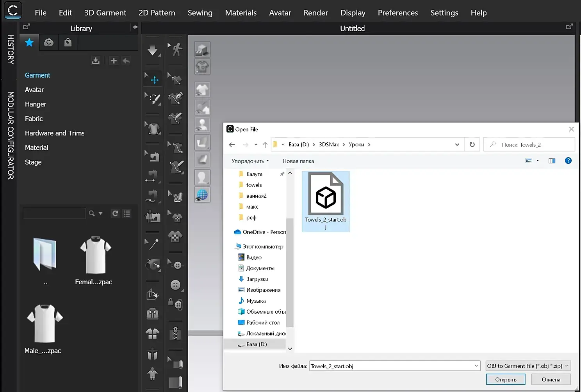
Task: Expand the file name combo box arrow
Action: (x=476, y=366)
